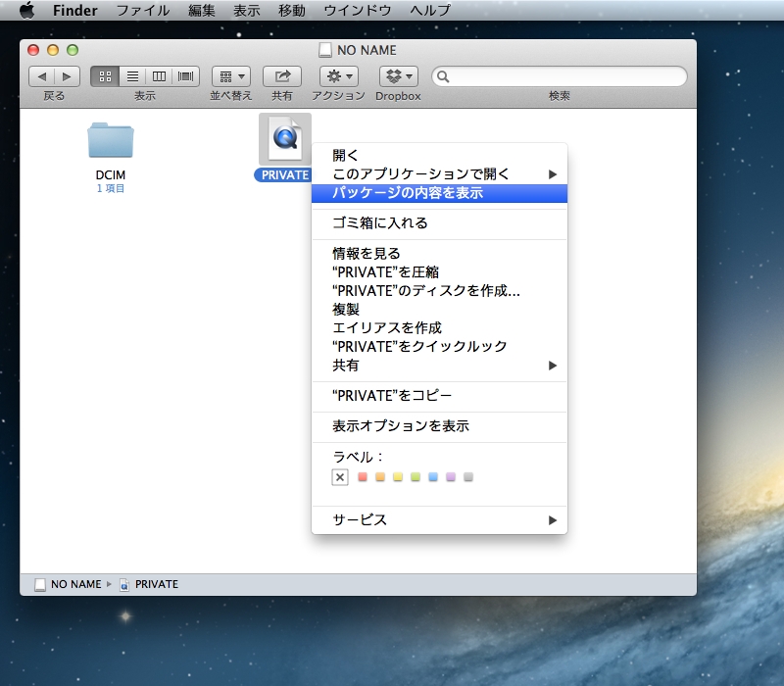
Task: Select the DCIM folder icon
Action: pos(111,140)
